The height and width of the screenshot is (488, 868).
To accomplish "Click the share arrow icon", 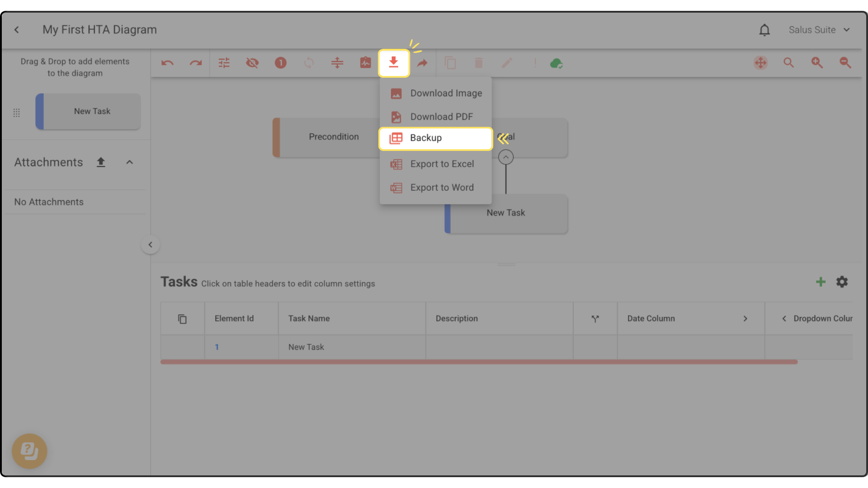I will tap(422, 63).
